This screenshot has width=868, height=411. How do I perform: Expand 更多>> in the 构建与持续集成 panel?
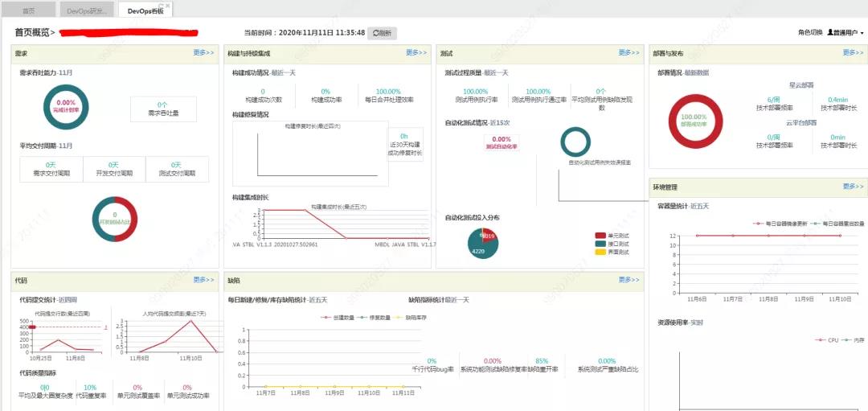point(416,53)
